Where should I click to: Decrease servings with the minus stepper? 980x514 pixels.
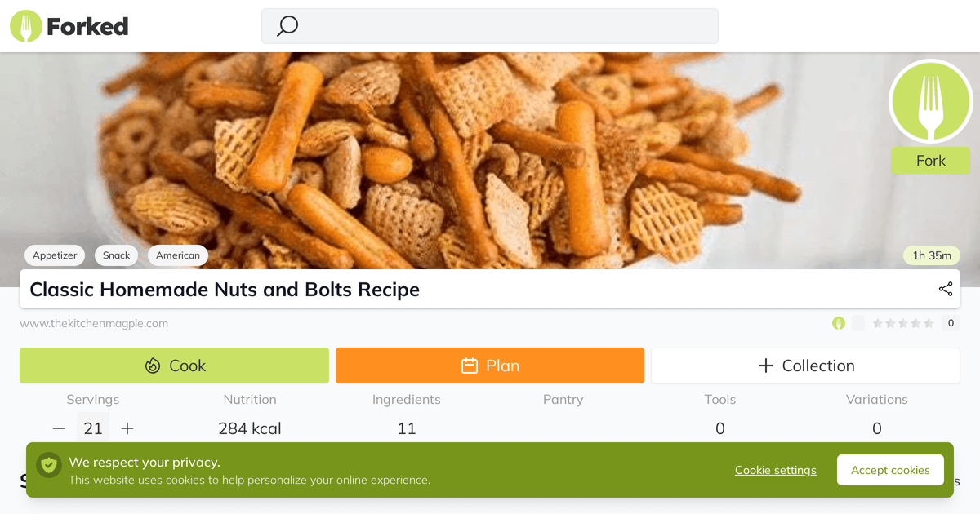pos(58,428)
